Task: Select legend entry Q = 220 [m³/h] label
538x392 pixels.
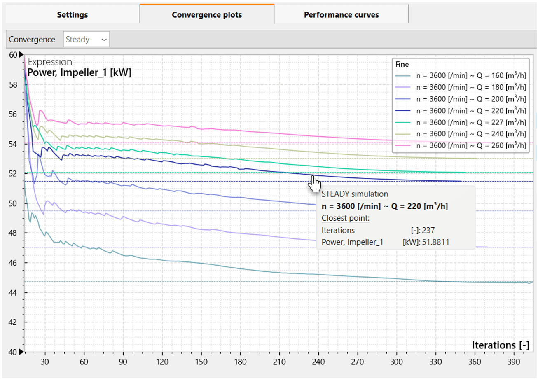Action: pyautogui.click(x=471, y=111)
